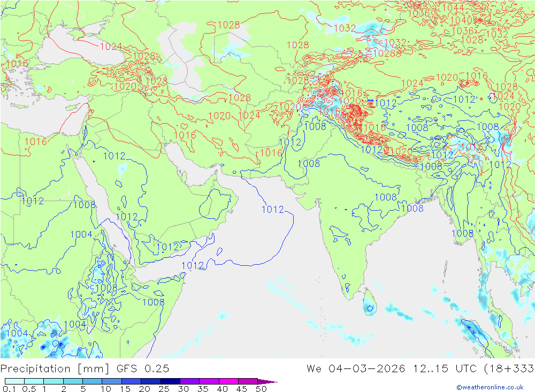This screenshot has height=392, width=535.
Task: Click the red '1040' isobar label
Action: pyautogui.click(x=461, y=20)
